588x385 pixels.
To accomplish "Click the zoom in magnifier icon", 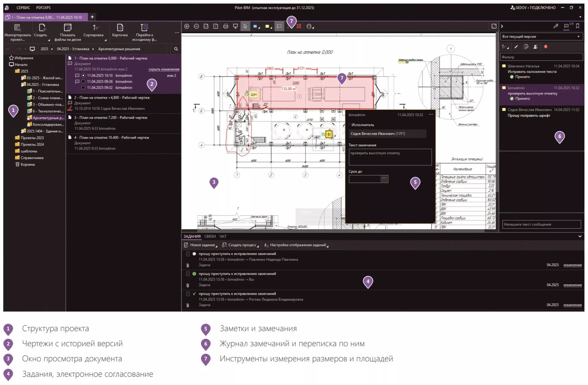I will [x=187, y=27].
